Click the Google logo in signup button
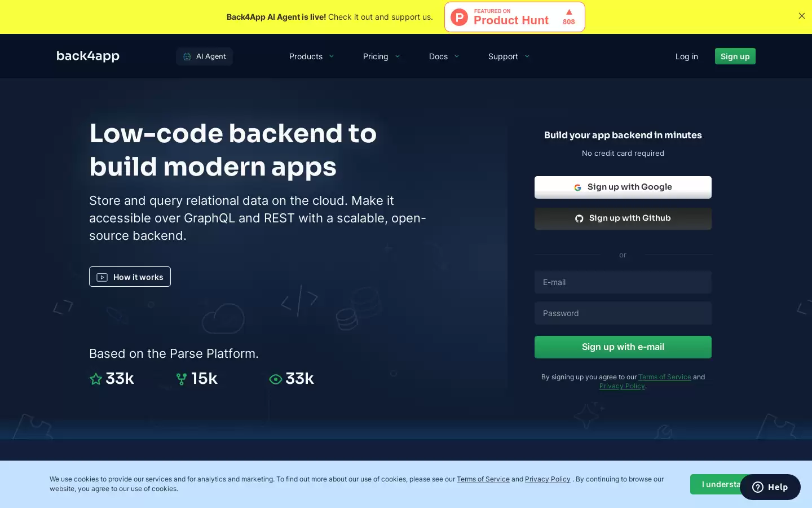The width and height of the screenshot is (812, 508). point(577,187)
